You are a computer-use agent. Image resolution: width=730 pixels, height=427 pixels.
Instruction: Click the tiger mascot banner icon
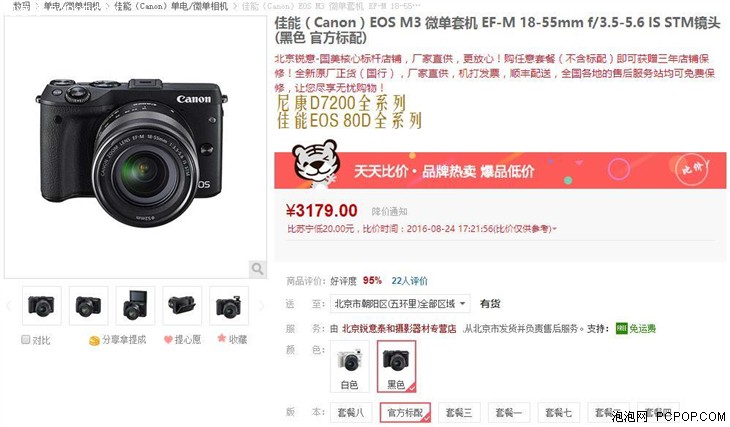(316, 163)
